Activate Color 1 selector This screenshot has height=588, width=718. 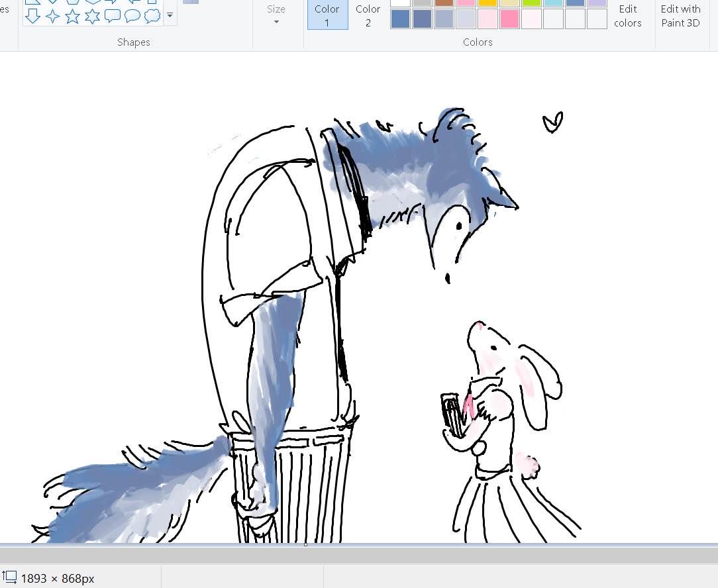pyautogui.click(x=327, y=15)
